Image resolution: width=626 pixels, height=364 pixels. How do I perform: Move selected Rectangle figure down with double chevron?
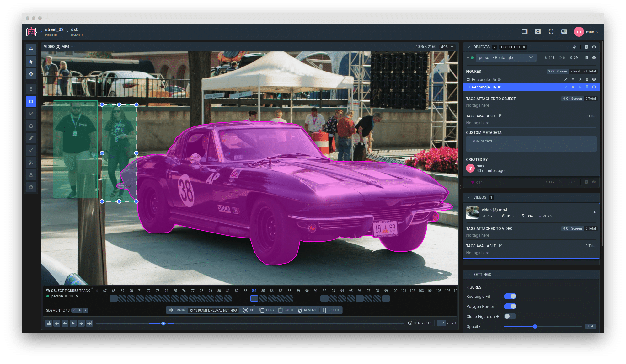click(573, 87)
